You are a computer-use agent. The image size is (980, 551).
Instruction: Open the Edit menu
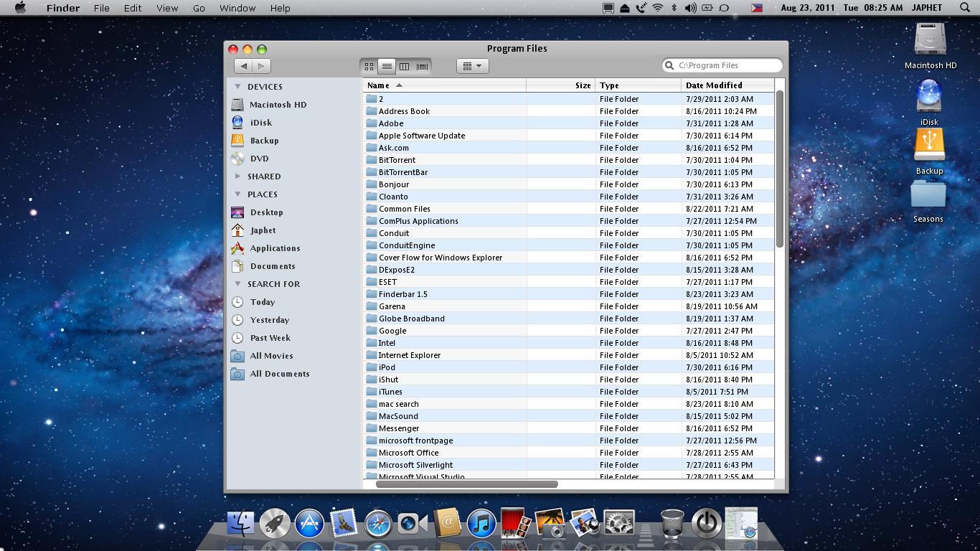coord(132,8)
